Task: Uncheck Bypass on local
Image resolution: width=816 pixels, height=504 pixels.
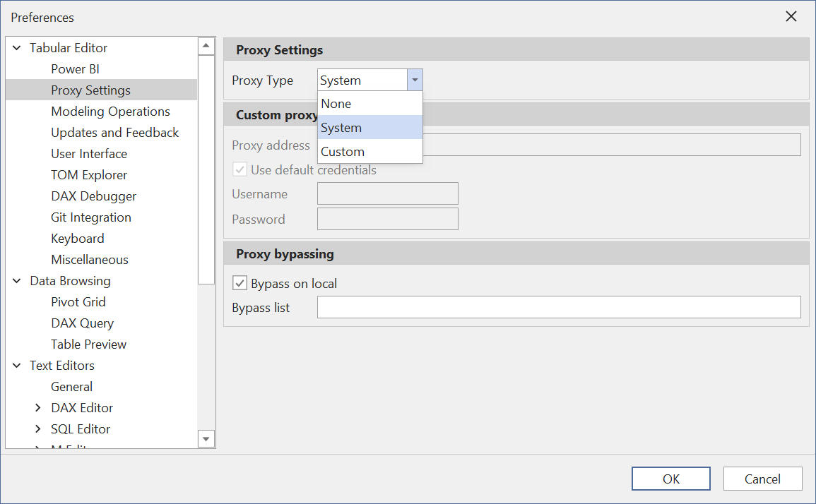Action: tap(240, 282)
